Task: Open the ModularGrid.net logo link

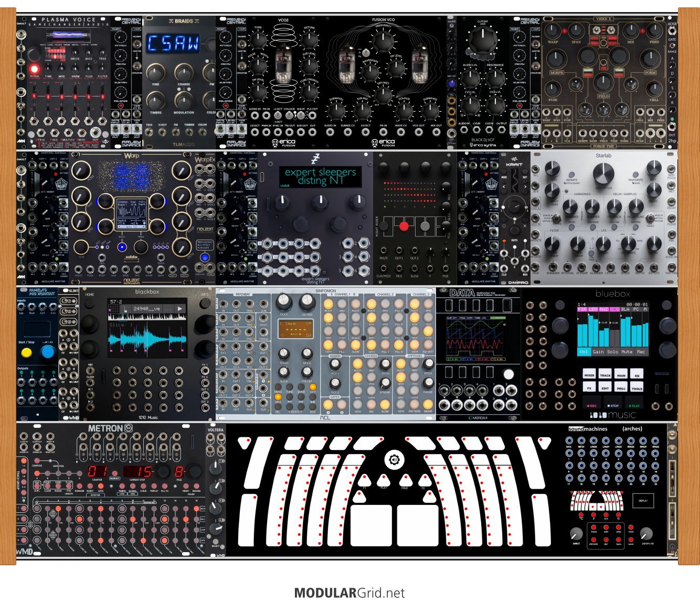Action: pyautogui.click(x=349, y=593)
